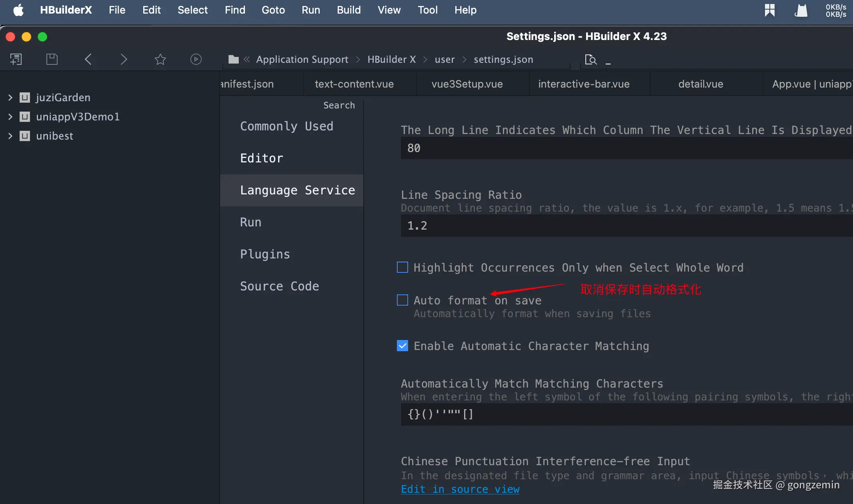Go back with the left arrow icon
This screenshot has height=504, width=853.
[88, 60]
